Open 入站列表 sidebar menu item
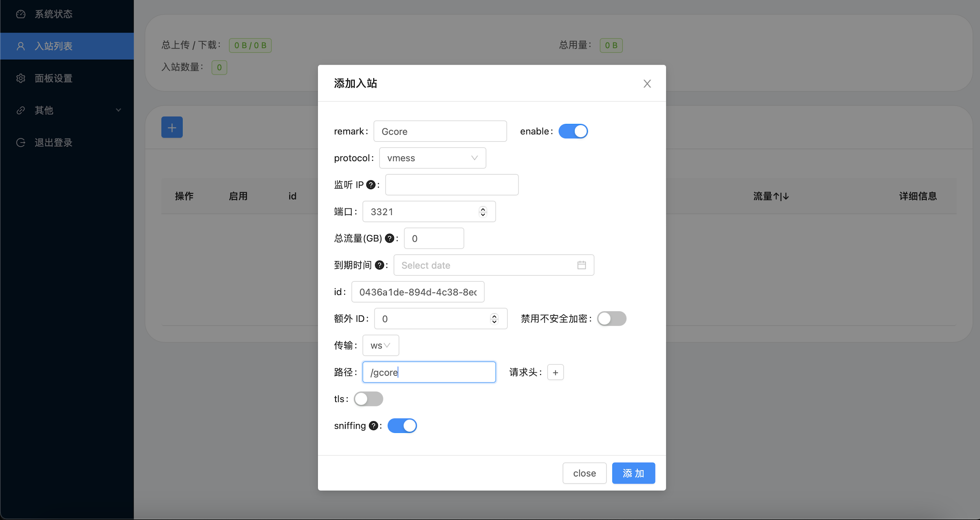 [x=67, y=46]
